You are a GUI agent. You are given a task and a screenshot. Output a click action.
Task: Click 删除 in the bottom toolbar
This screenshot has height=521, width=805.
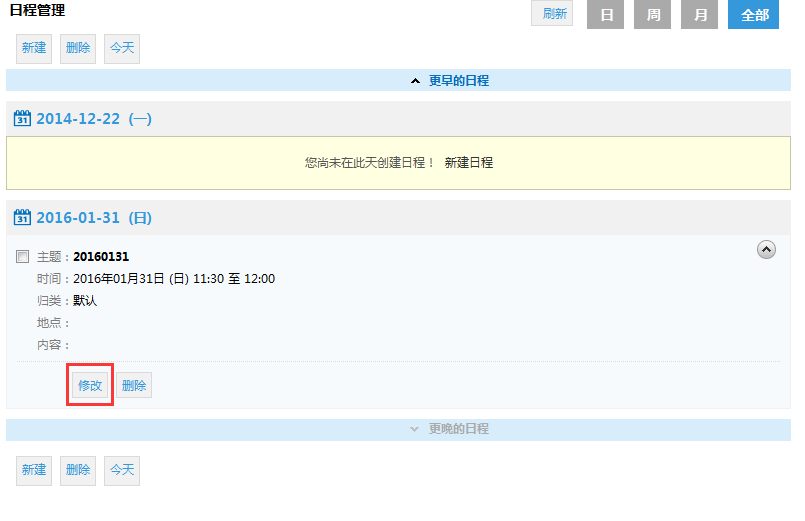(78, 470)
